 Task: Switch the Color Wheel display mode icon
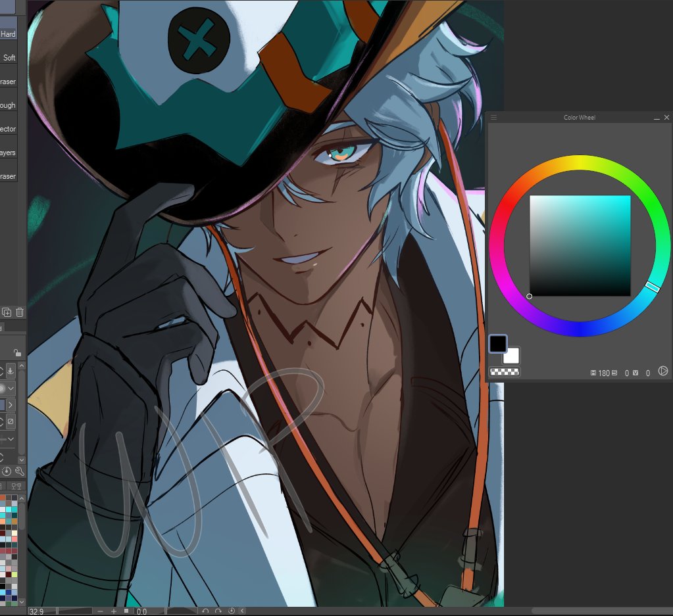pyautogui.click(x=662, y=371)
